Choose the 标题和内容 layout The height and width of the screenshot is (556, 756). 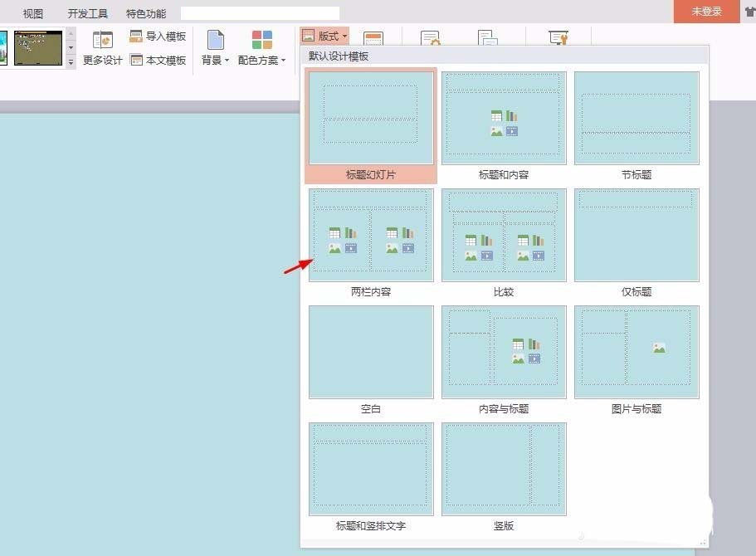[x=504, y=125]
